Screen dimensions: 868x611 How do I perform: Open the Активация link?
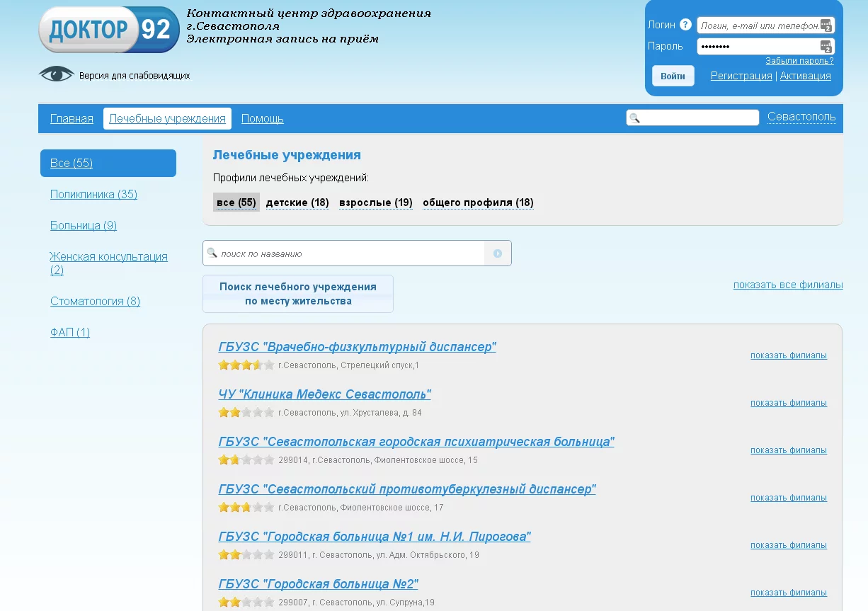click(x=806, y=76)
